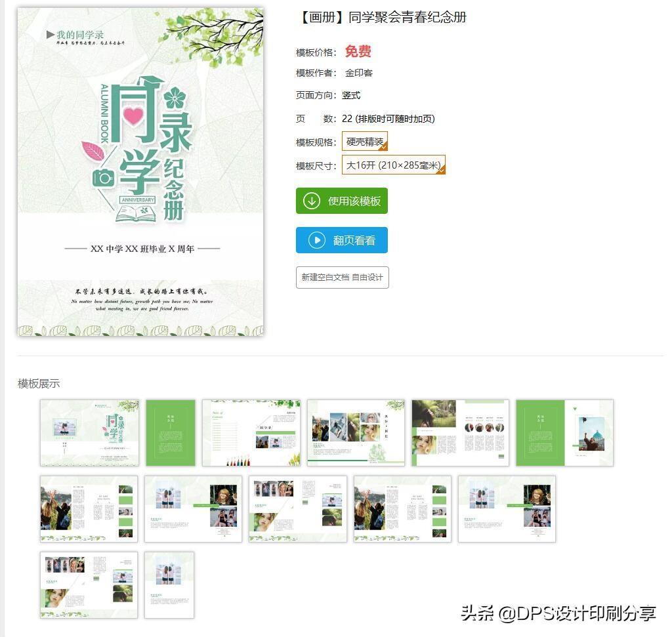This screenshot has height=637, width=672.
Task: Click the download arrow icon on green button
Action: pyautogui.click(x=312, y=201)
